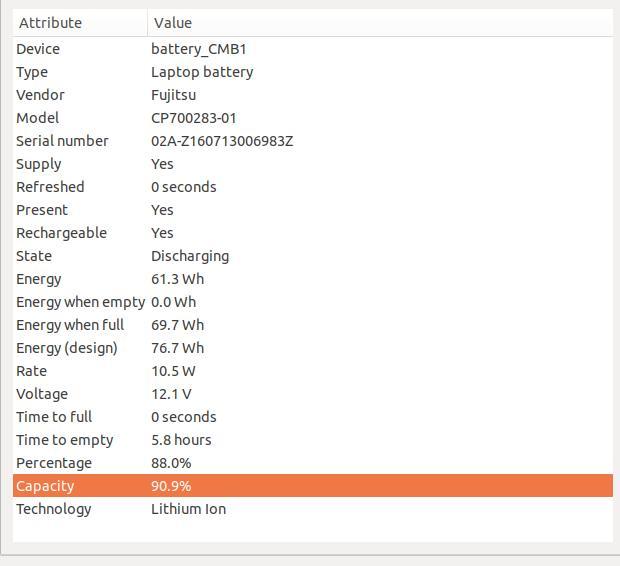Click the 76.7 Wh design value
Image resolution: width=620 pixels, height=566 pixels.
(178, 348)
